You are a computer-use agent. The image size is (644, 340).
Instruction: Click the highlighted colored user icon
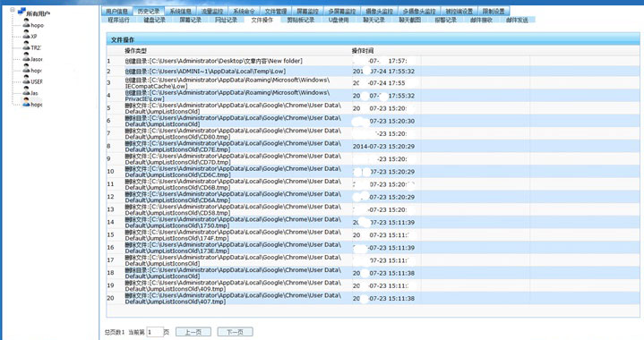tap(26, 103)
